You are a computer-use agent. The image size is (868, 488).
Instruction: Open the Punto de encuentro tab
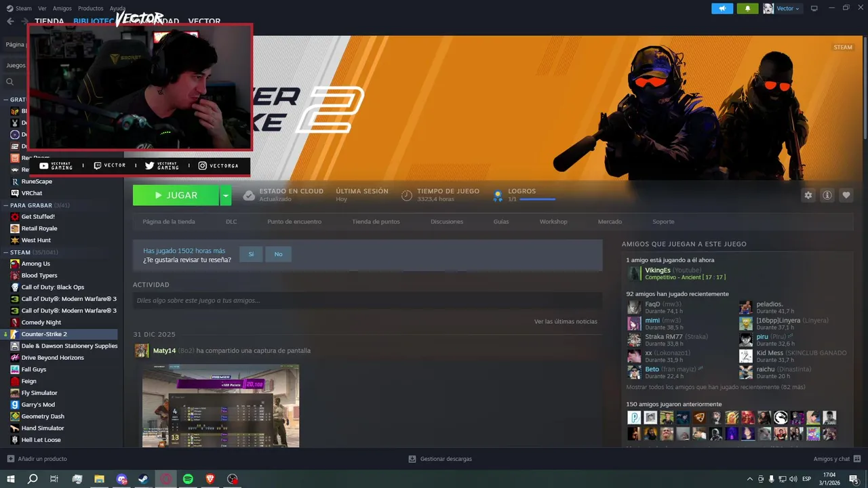pyautogui.click(x=294, y=222)
